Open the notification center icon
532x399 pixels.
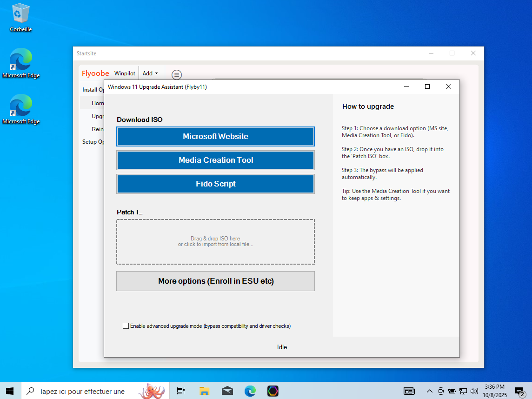pos(519,391)
